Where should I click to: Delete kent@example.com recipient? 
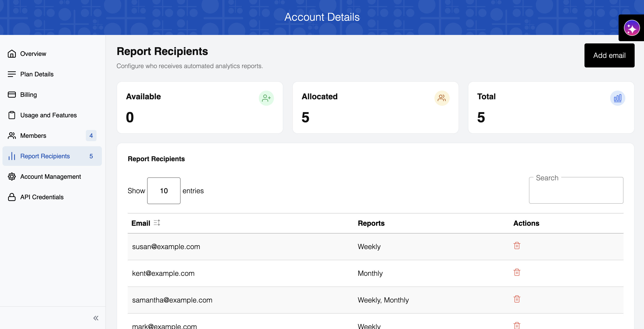[517, 272]
